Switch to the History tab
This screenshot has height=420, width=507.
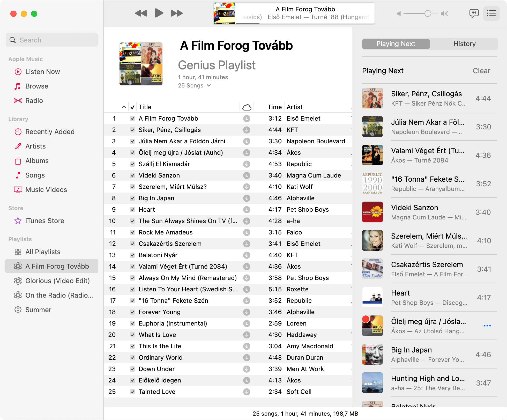click(x=464, y=44)
